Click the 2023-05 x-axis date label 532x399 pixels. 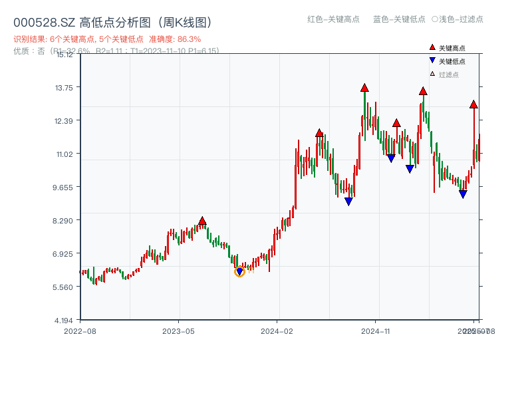(x=178, y=331)
